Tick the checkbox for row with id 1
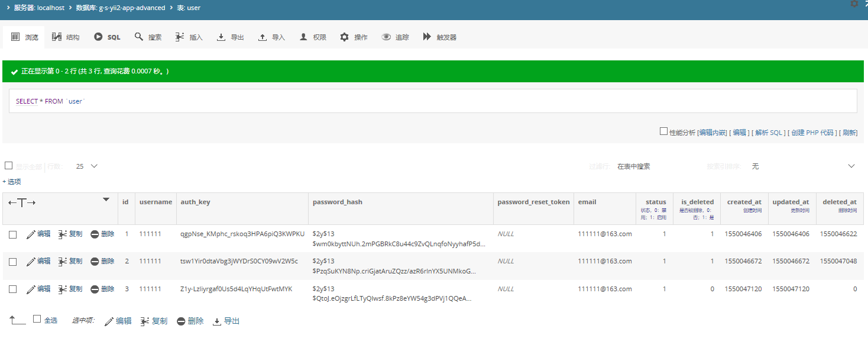 coord(12,234)
